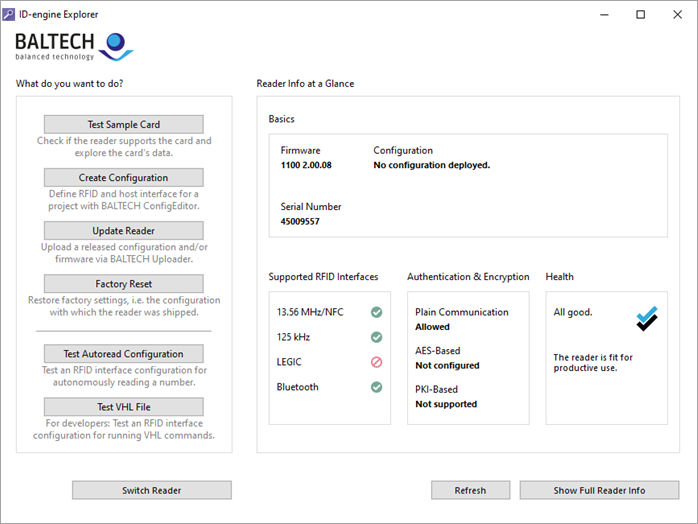The height and width of the screenshot is (524, 698).
Task: Show Full Reader Info
Action: point(599,490)
